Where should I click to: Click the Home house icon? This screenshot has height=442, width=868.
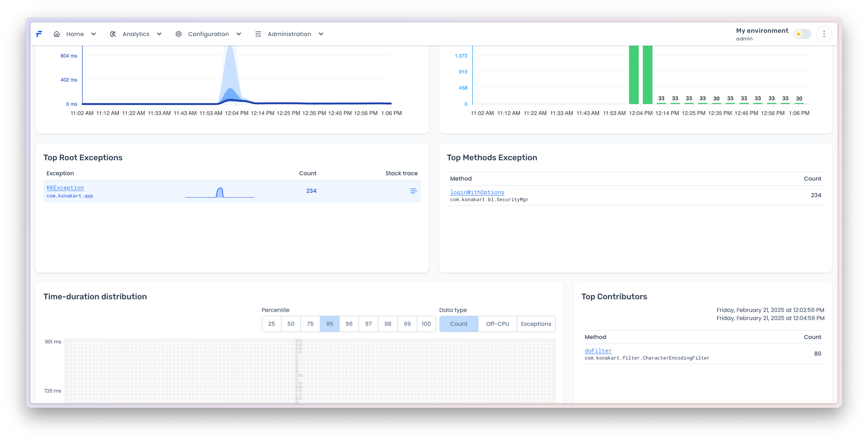(57, 34)
